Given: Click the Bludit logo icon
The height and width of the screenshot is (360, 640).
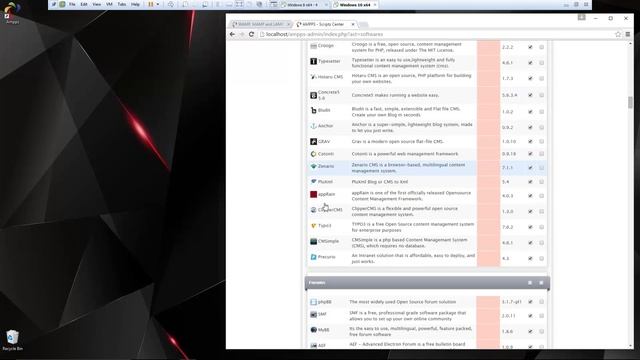Looking at the screenshot, I should pos(313,111).
